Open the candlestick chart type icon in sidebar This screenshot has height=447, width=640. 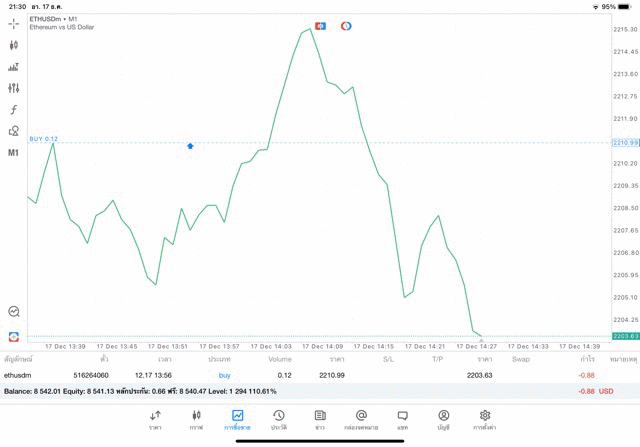point(14,45)
